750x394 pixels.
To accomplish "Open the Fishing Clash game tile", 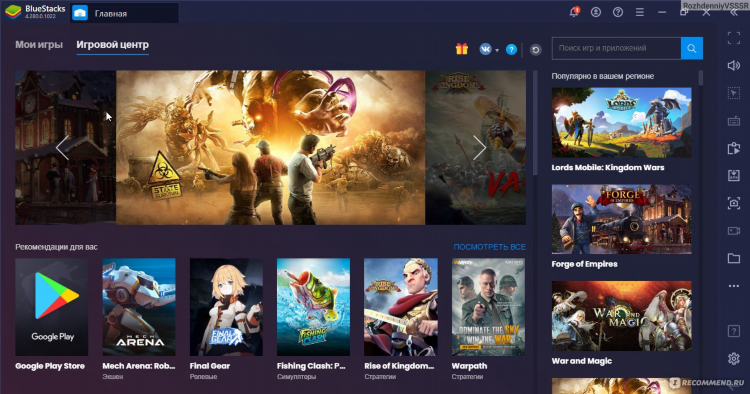I will tap(313, 307).
